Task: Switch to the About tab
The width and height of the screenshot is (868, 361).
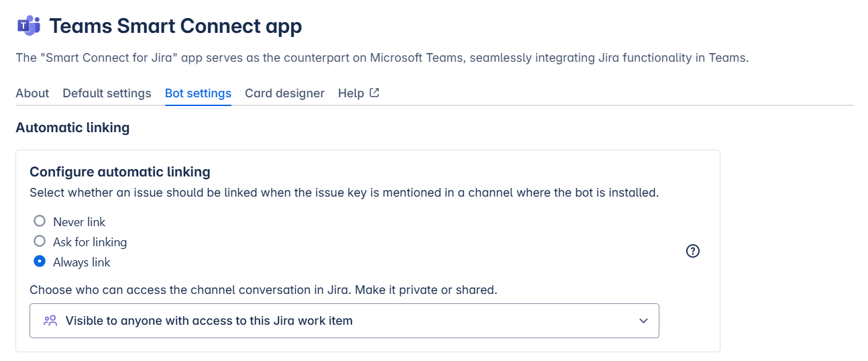Action: pos(32,93)
